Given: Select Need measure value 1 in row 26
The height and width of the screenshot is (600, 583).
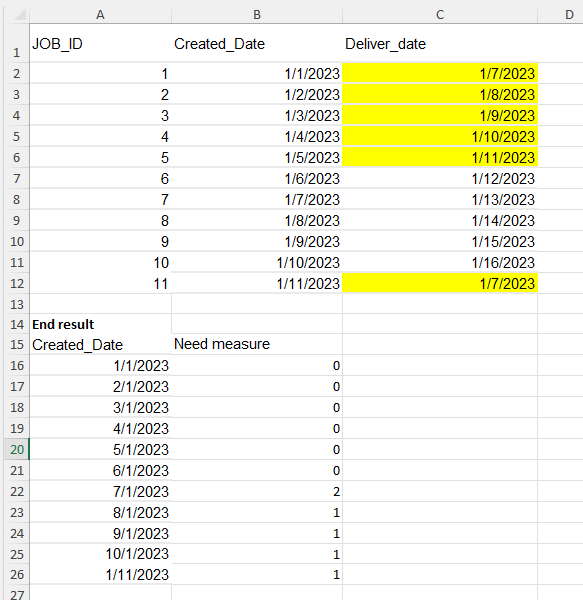Looking at the screenshot, I should click(x=257, y=574).
